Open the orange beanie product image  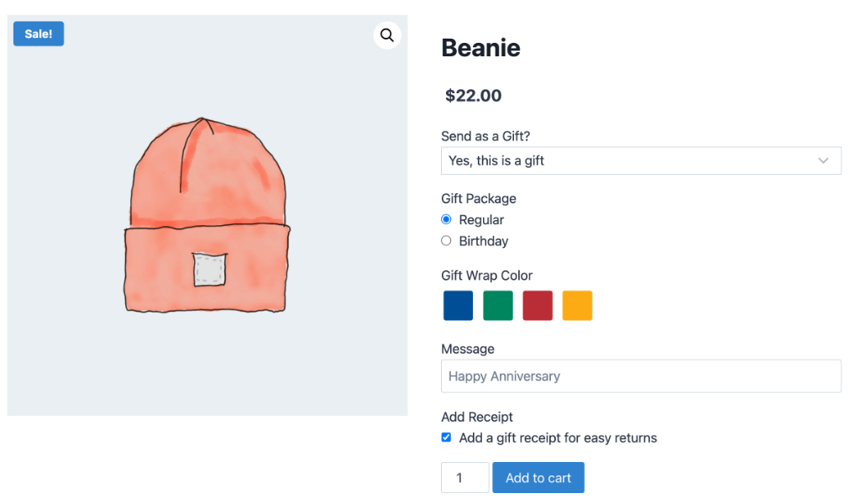click(207, 215)
